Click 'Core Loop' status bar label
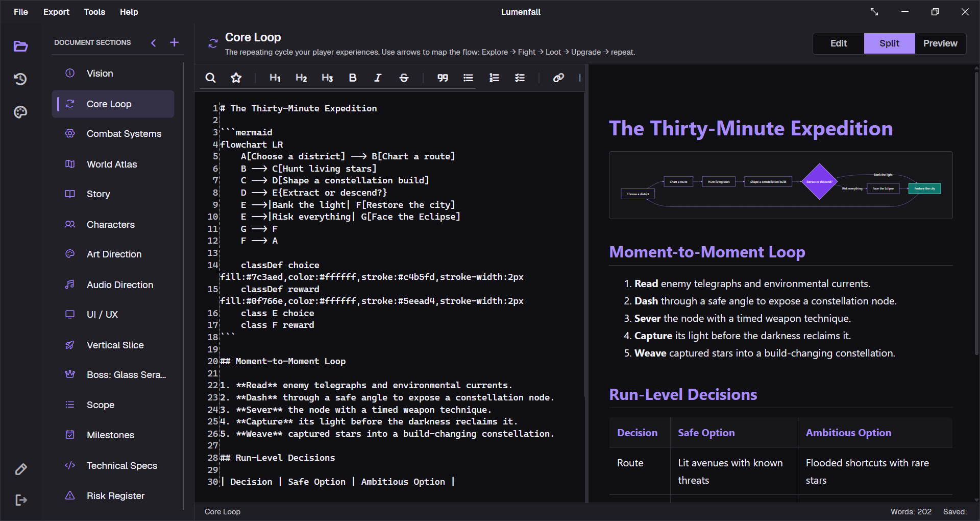Screen dimensions: 980x521 coord(223,512)
